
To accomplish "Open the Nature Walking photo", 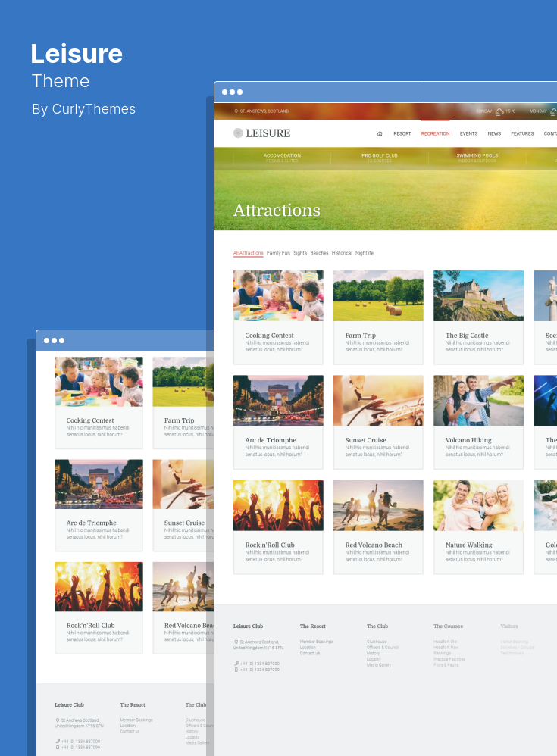I will 478,505.
